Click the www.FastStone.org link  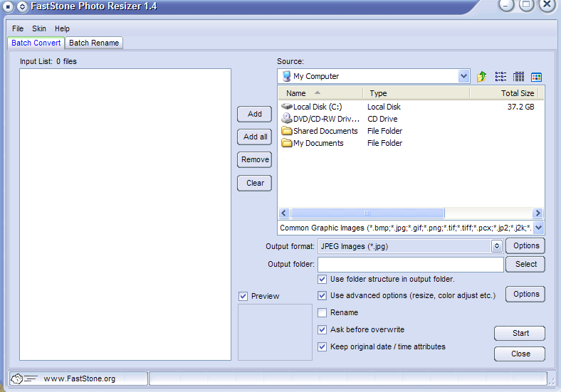(80, 378)
